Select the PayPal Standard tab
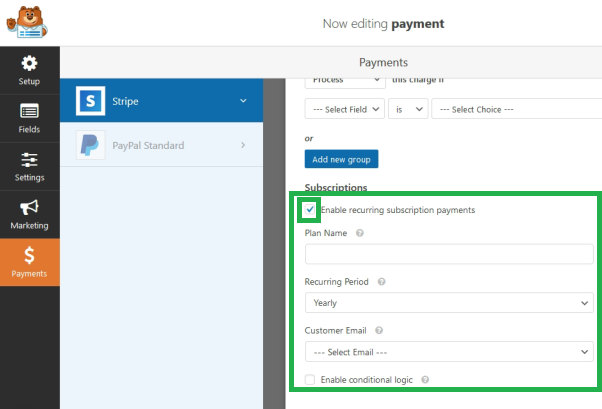Screen dimensions: 602x409 pyautogui.click(x=162, y=145)
